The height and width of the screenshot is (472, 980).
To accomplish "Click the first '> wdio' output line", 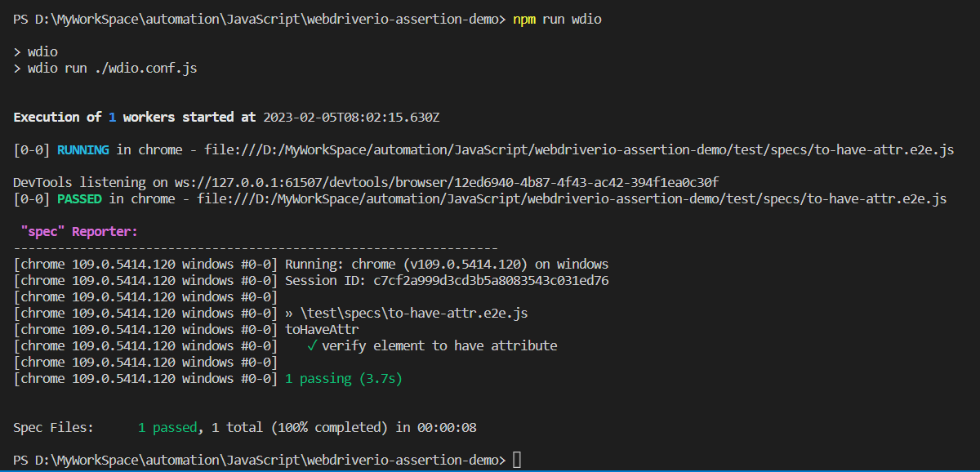I will (36, 52).
